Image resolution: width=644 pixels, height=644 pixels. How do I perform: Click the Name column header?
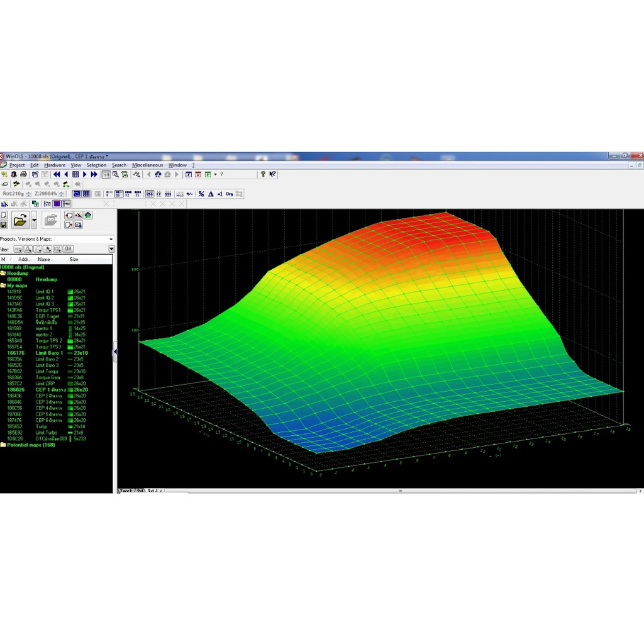(44, 259)
